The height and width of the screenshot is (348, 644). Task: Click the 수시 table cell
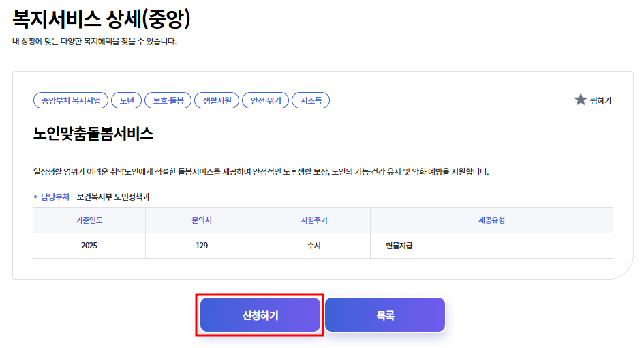(314, 246)
